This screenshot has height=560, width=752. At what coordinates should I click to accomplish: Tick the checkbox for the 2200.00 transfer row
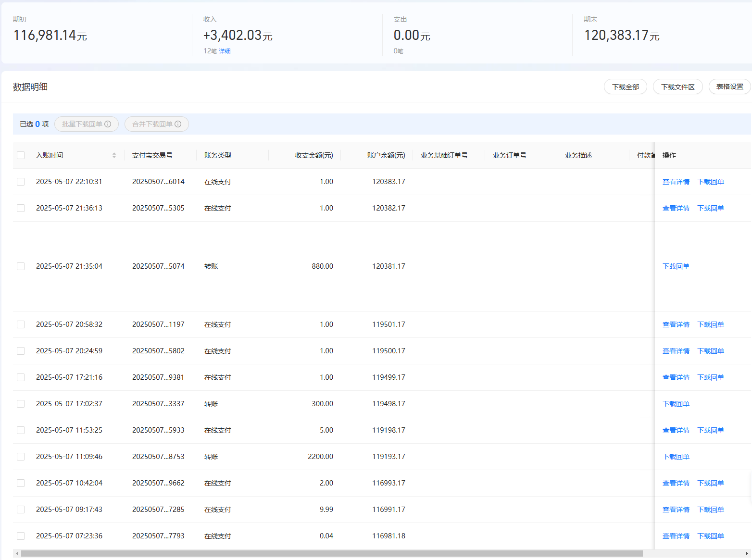point(21,457)
